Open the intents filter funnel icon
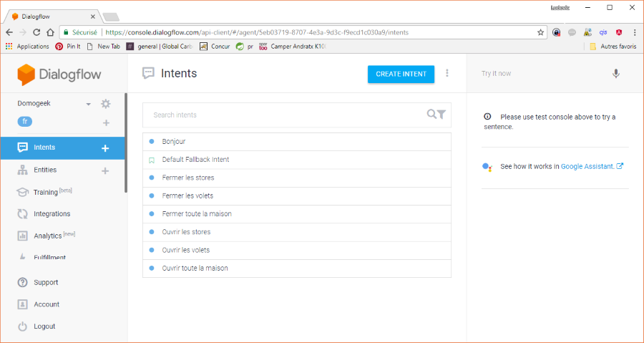644x343 pixels. 441,115
